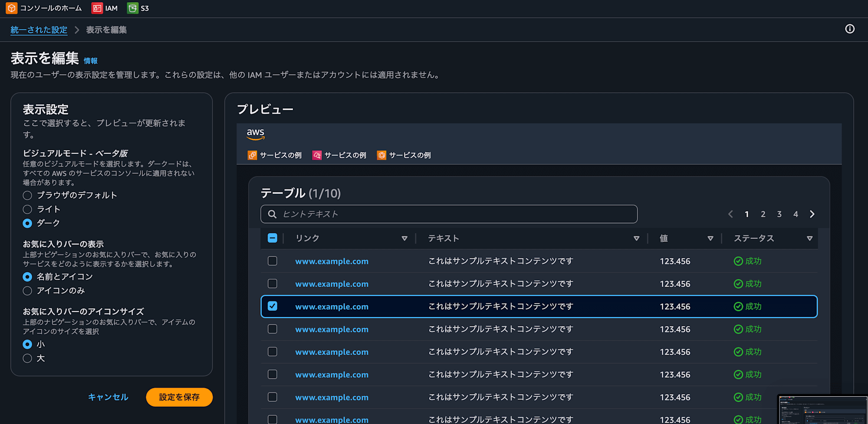This screenshot has width=868, height=424.
Task: Open the リンク column filter dropdown
Action: [404, 238]
